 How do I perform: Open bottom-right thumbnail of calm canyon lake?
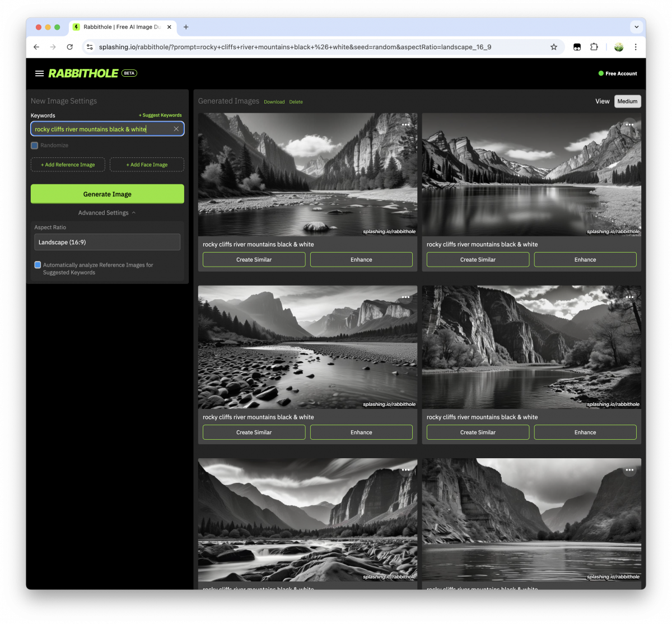531,520
